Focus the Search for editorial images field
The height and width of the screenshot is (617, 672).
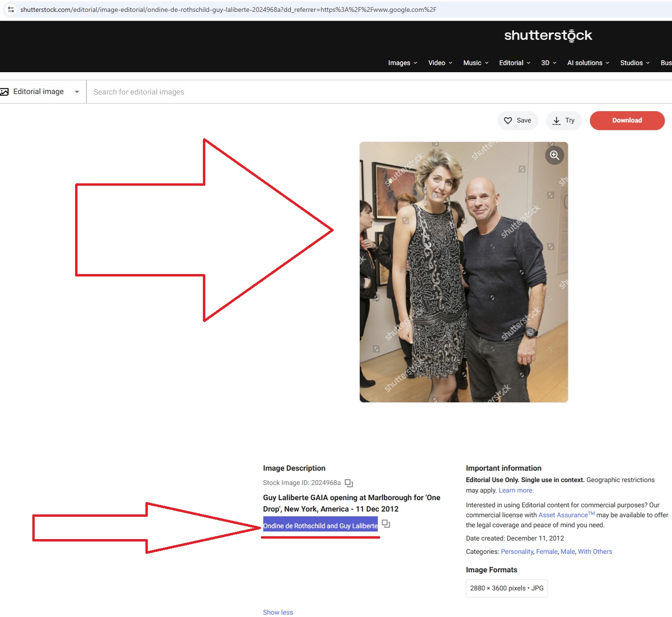pos(379,92)
